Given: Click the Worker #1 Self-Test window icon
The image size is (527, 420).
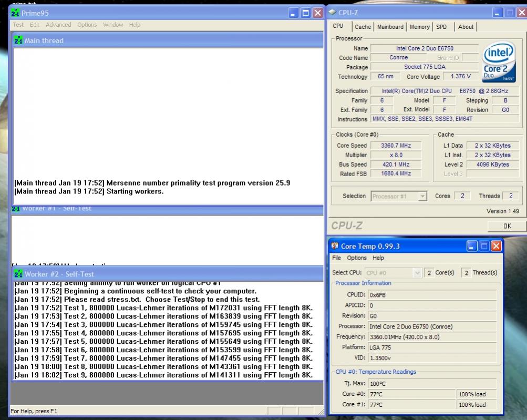Looking at the screenshot, I should [15, 209].
